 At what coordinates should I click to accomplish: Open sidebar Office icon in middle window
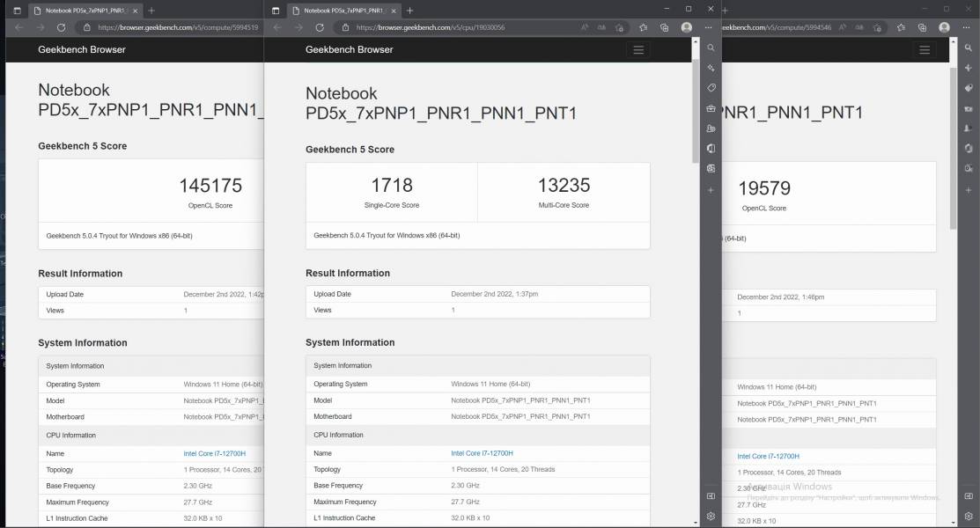pos(711,148)
